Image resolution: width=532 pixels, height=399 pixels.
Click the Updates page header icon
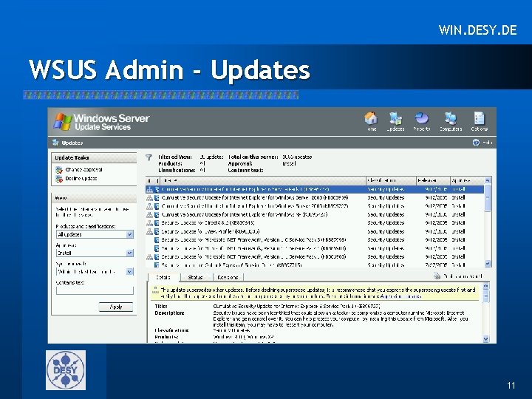click(x=55, y=143)
